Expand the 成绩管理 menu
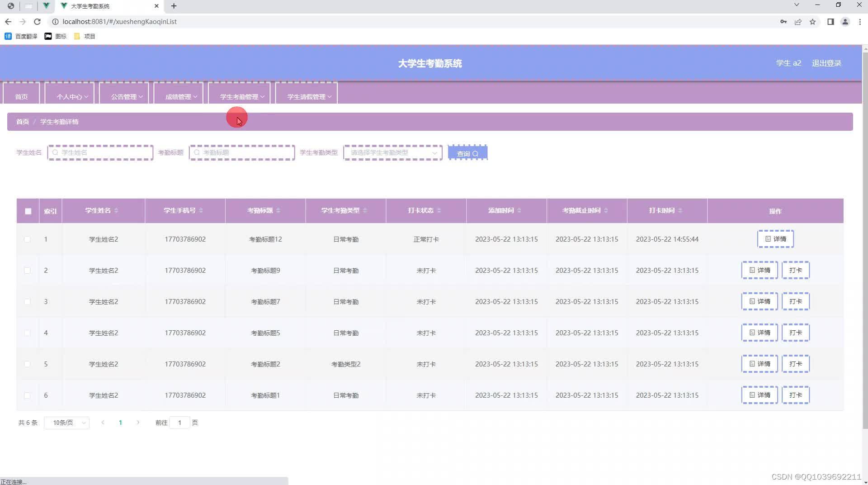The height and width of the screenshot is (485, 868). click(x=179, y=94)
